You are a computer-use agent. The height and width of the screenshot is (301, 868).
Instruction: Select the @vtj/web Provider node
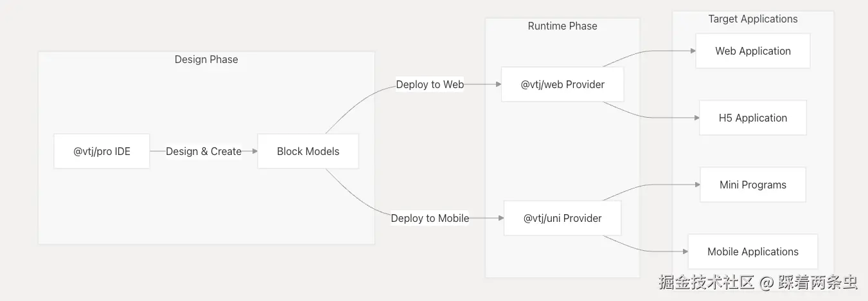[x=562, y=84]
